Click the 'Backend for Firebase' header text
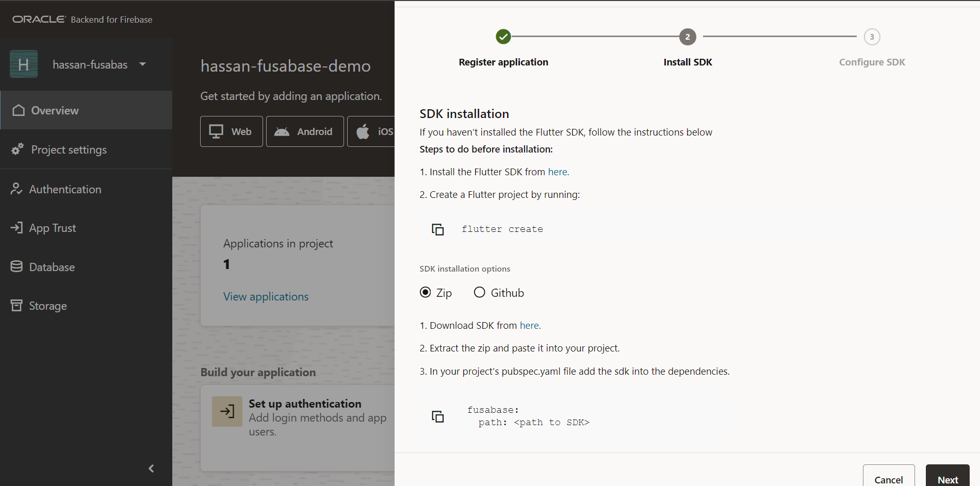980x486 pixels. pyautogui.click(x=111, y=20)
